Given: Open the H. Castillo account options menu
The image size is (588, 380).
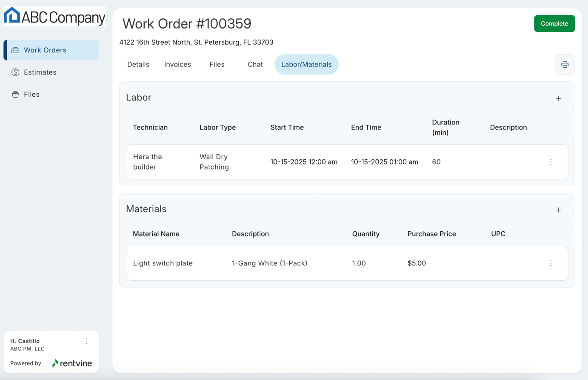Looking at the screenshot, I should 87,341.
